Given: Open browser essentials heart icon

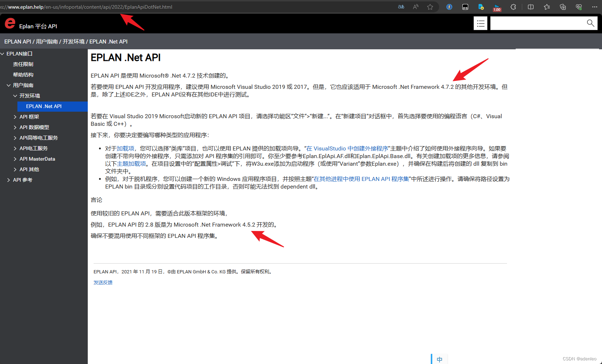Looking at the screenshot, I should (x=579, y=7).
